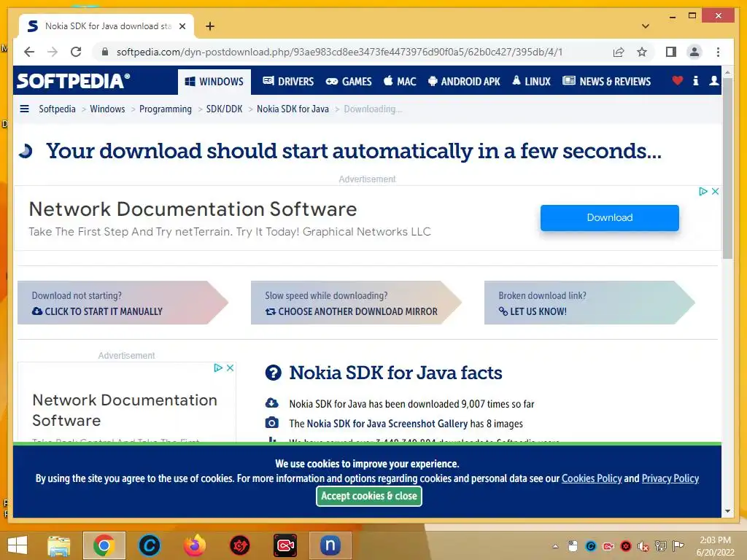Accept cookies & close banner

coord(368,496)
